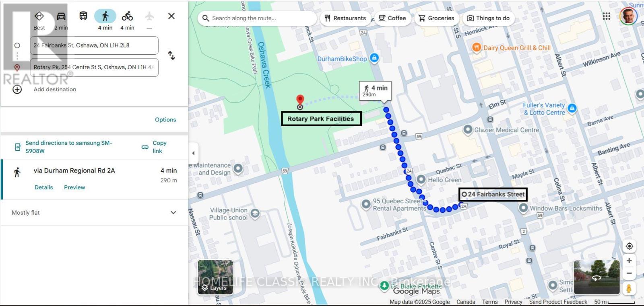
Task: Choose the transit bus travel mode
Action: (x=83, y=16)
